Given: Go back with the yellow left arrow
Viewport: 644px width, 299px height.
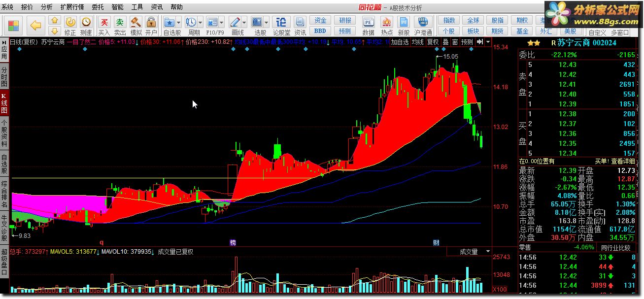Looking at the screenshot, I should pyautogui.click(x=36, y=25).
